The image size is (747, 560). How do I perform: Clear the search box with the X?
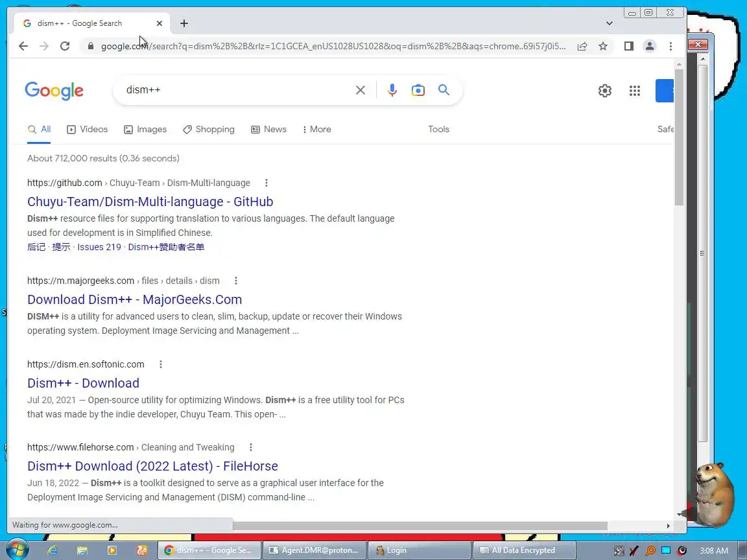tap(361, 90)
